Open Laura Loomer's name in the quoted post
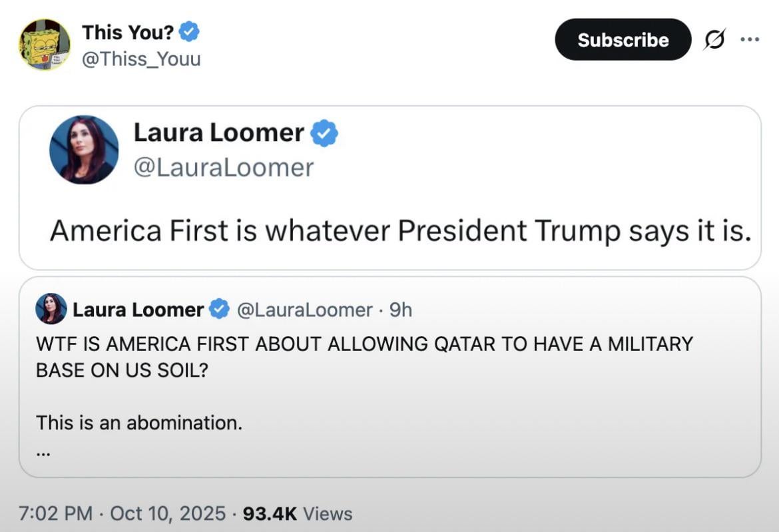The image size is (779, 532). (x=138, y=310)
